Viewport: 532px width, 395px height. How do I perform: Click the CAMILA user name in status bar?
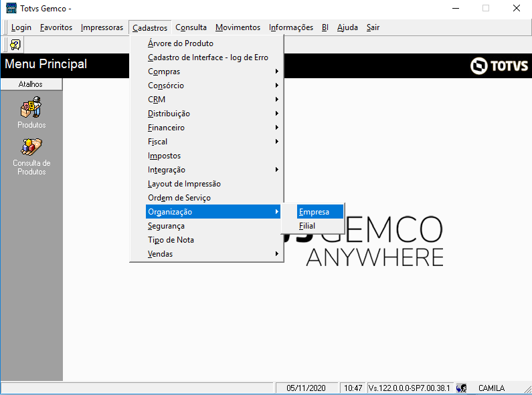[x=491, y=388]
